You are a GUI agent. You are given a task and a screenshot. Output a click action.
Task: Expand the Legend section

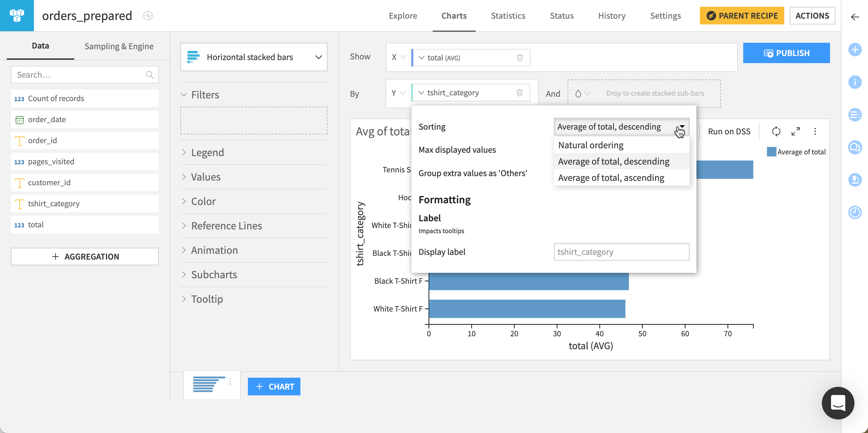click(x=208, y=152)
